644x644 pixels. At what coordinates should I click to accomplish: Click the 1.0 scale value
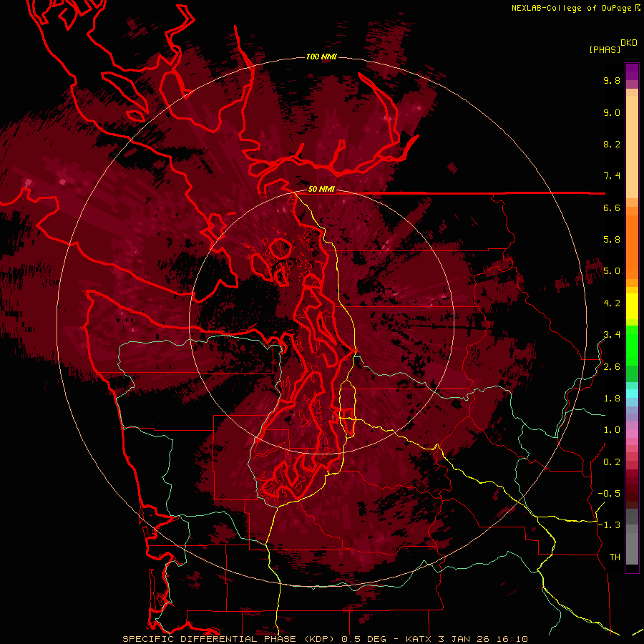[x=612, y=430]
